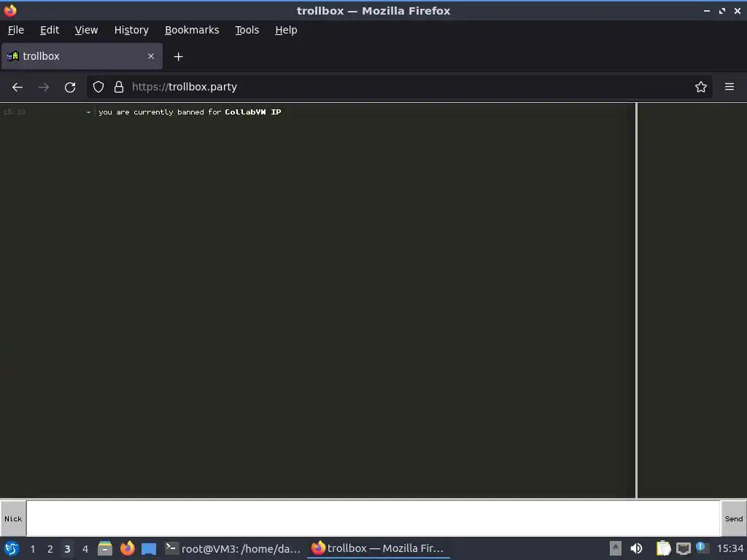Open the volume control tray icon

pyautogui.click(x=636, y=548)
